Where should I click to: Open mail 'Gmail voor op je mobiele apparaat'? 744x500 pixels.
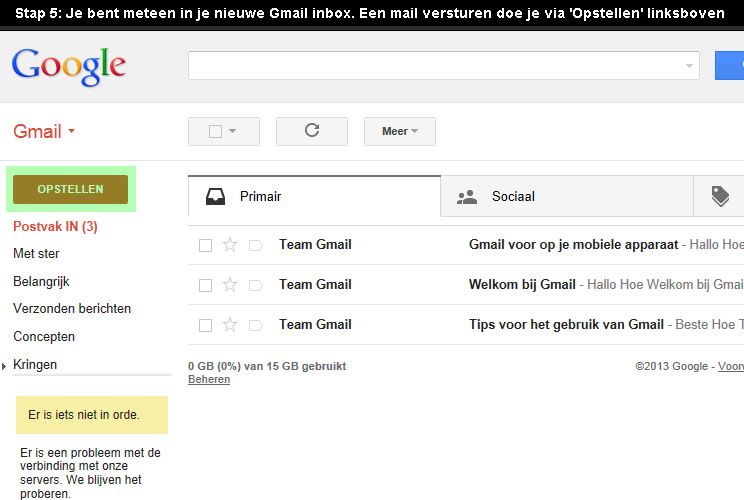tap(466, 245)
